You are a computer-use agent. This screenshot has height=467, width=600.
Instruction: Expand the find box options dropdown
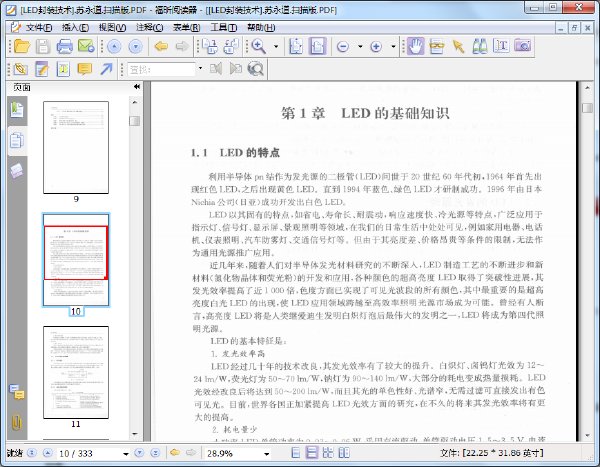click(200, 69)
